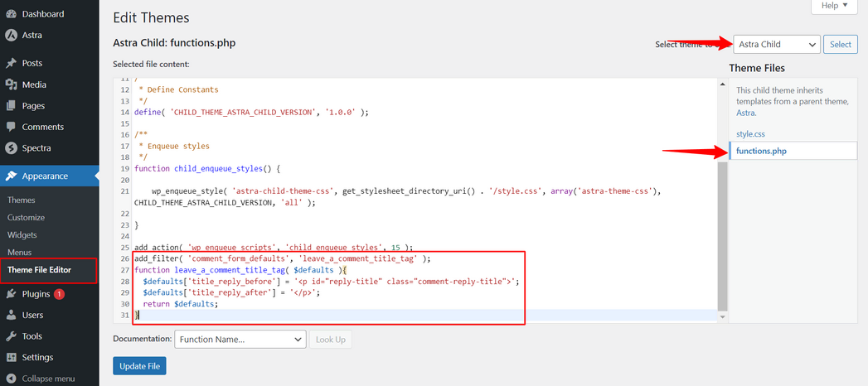Go to the Widgets submenu item
Viewport: 868px width, 386px height.
[x=22, y=234]
